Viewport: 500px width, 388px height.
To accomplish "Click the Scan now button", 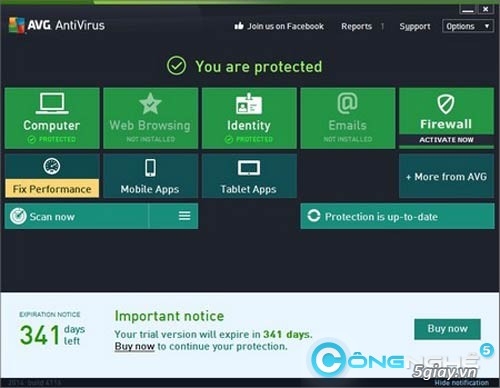I will (77, 216).
